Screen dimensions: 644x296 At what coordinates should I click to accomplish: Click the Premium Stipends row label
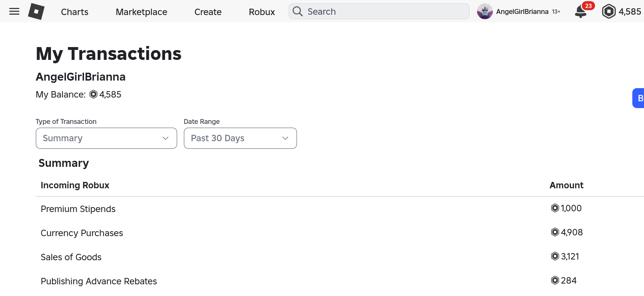pyautogui.click(x=78, y=209)
